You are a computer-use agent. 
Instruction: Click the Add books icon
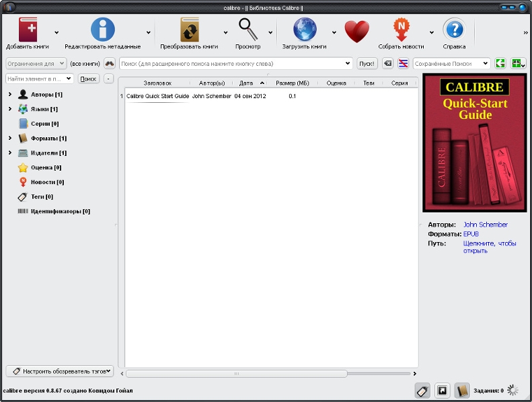tap(28, 30)
